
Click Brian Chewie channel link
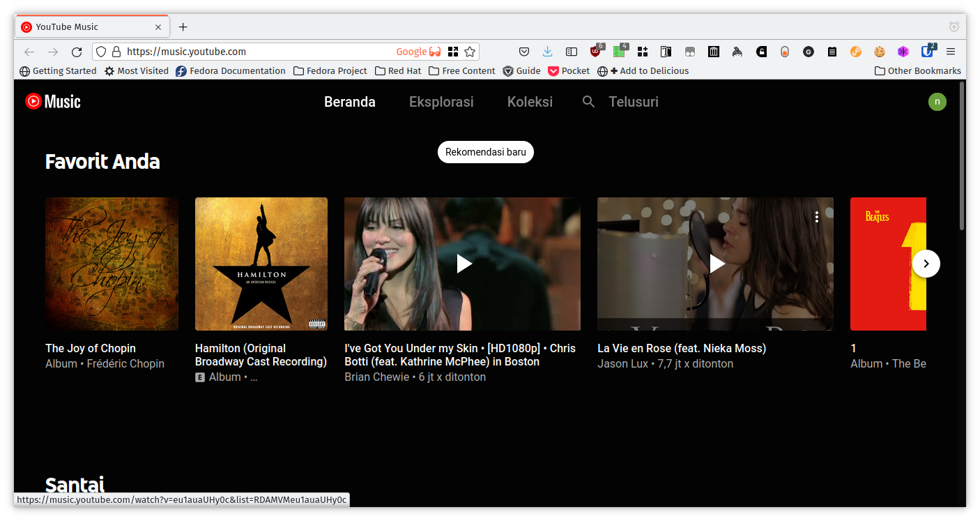(x=376, y=377)
